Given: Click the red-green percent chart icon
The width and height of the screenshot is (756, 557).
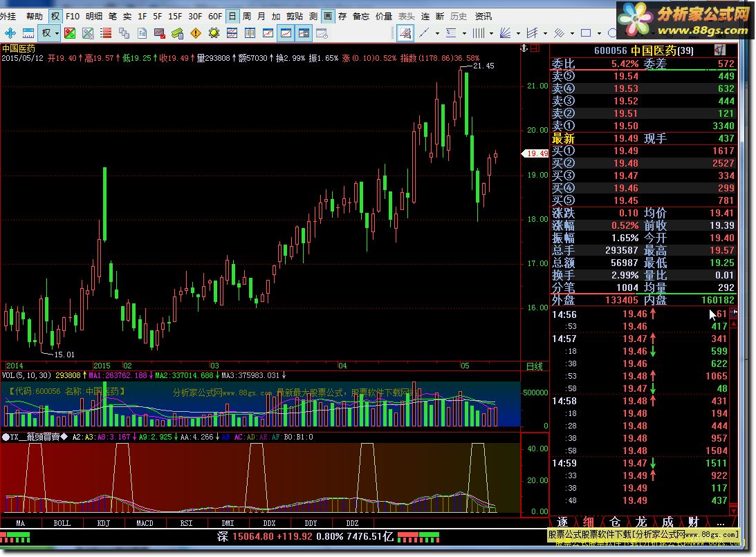Looking at the screenshot, I should [70, 32].
